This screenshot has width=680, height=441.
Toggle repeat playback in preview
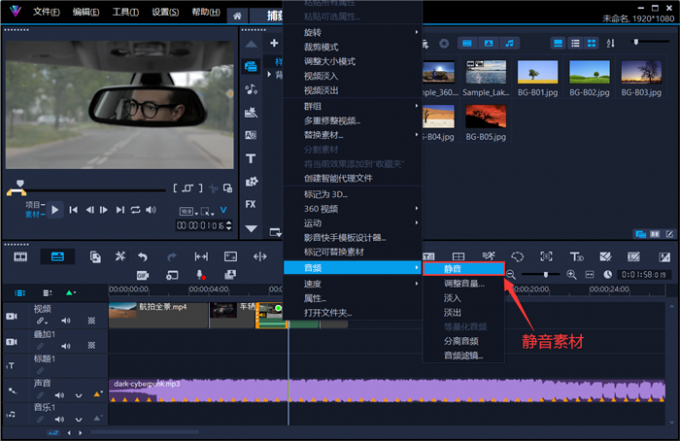(135, 210)
